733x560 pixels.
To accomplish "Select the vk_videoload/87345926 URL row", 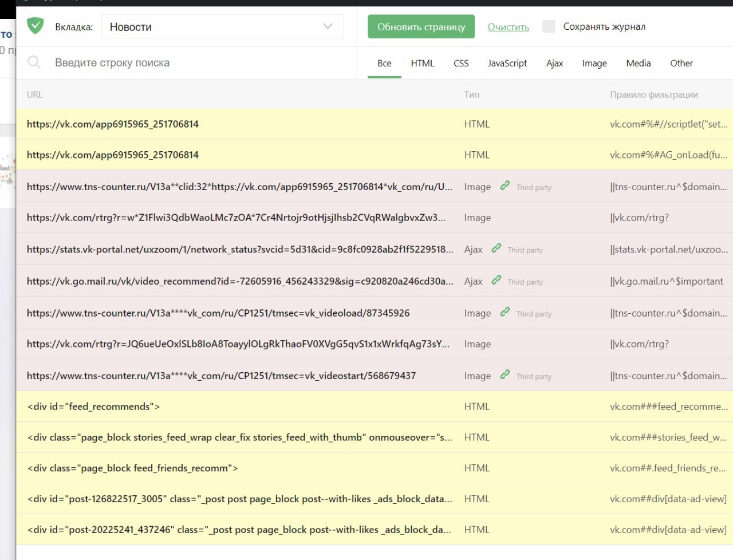I will coord(375,313).
